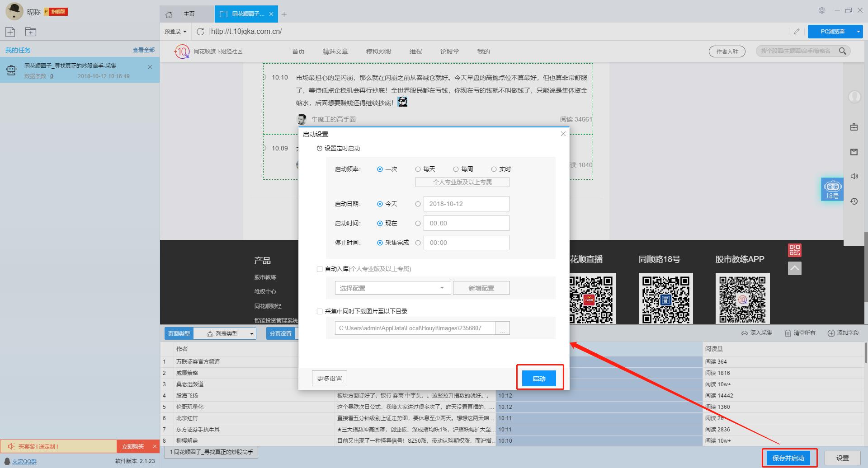This screenshot has height=468, width=868.
Task: Close the promotion banner
Action: (155, 446)
